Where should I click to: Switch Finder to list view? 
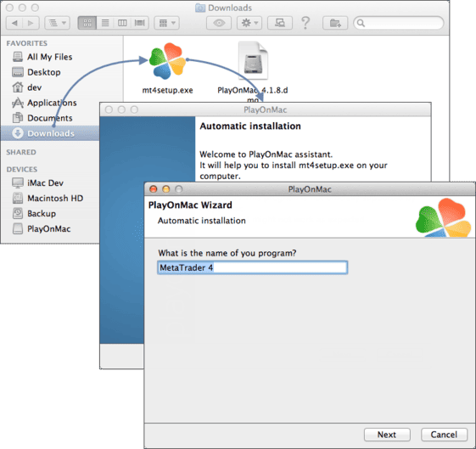[x=105, y=23]
